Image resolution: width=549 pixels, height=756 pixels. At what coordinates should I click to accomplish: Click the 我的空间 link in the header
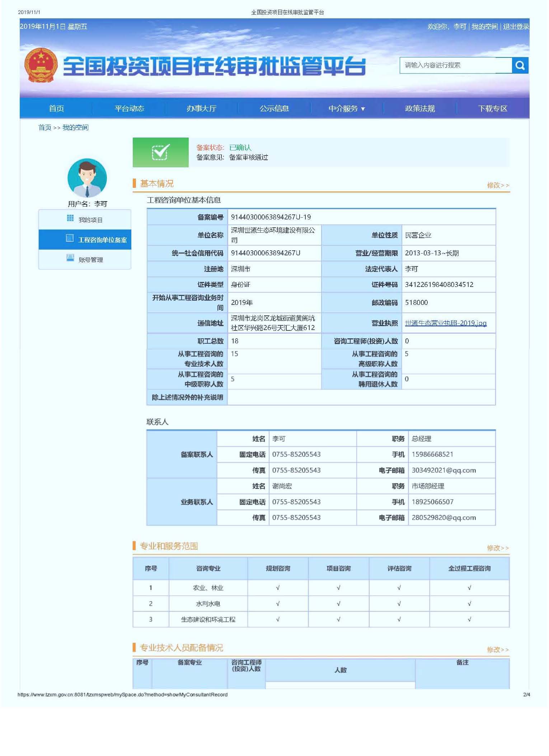[x=484, y=27]
